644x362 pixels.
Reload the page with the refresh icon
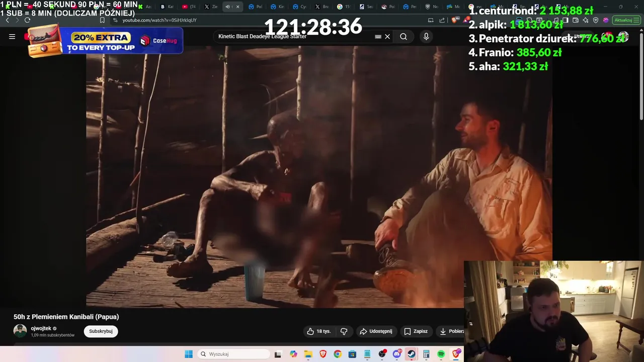27,20
